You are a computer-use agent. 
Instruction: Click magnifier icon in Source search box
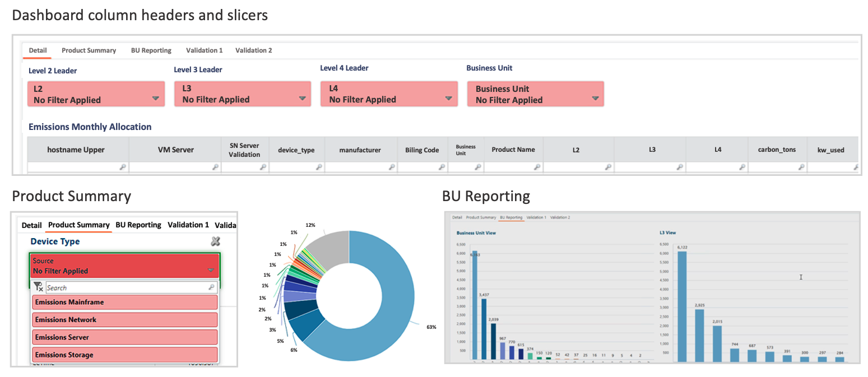[211, 287]
